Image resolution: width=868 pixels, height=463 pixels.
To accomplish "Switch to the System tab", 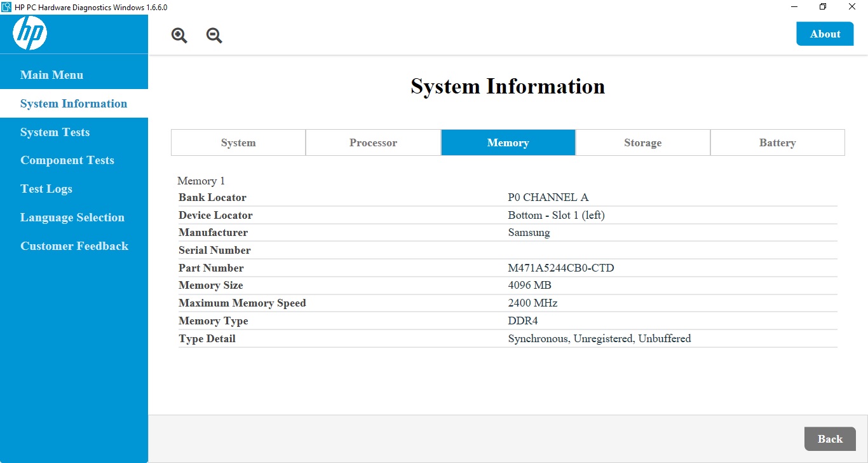I will (x=238, y=143).
